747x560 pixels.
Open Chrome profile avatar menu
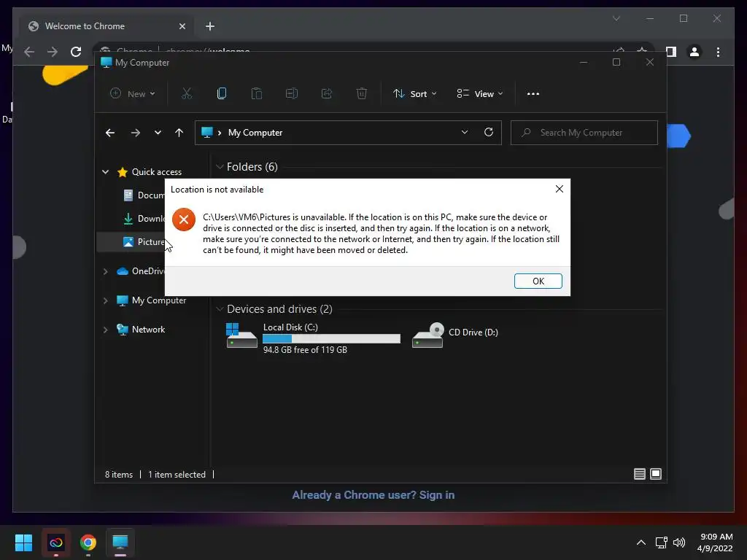pyautogui.click(x=694, y=52)
